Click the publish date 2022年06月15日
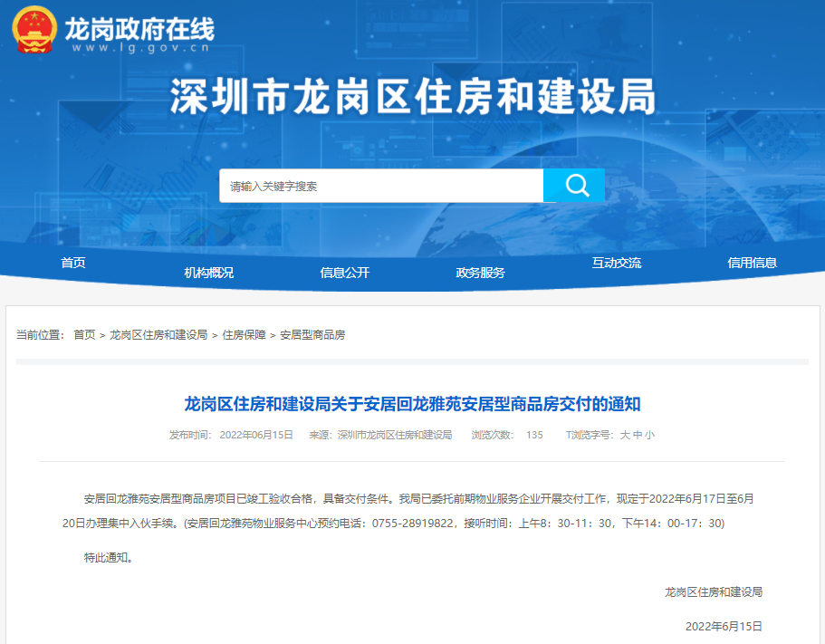The image size is (825, 644). (x=255, y=435)
